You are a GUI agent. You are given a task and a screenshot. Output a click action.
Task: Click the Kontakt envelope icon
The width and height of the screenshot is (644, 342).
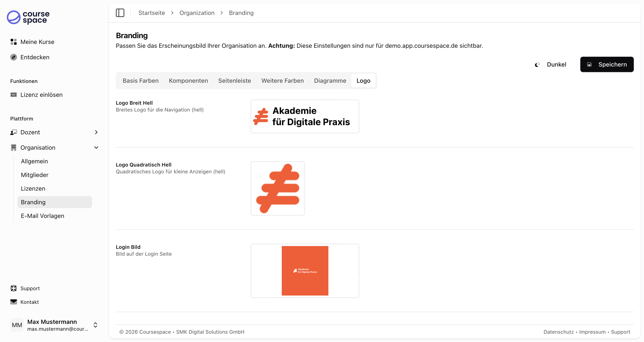point(13,302)
